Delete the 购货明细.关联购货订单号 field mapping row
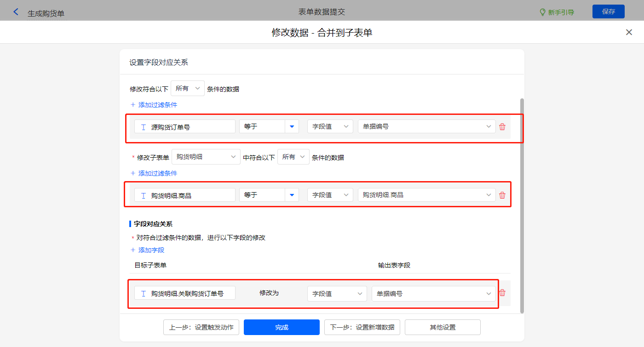 [x=502, y=293]
